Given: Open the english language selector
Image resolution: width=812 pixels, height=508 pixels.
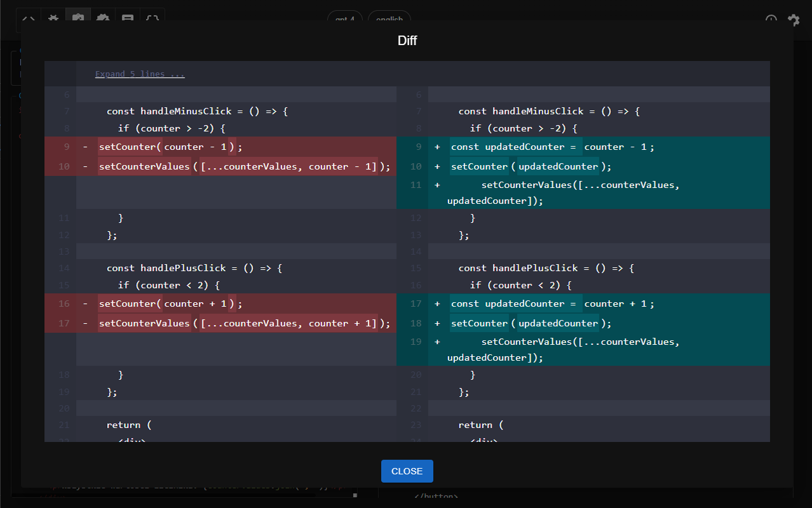Looking at the screenshot, I should (x=389, y=19).
